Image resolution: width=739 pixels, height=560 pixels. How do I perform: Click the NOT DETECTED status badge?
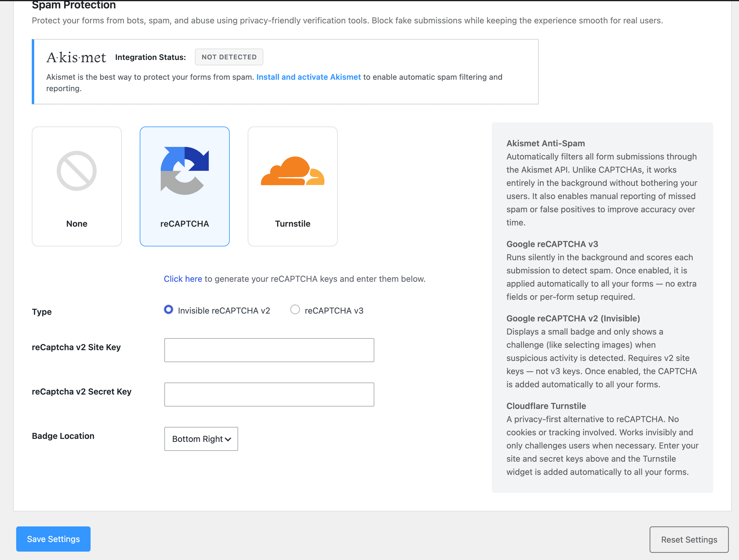pyautogui.click(x=229, y=57)
